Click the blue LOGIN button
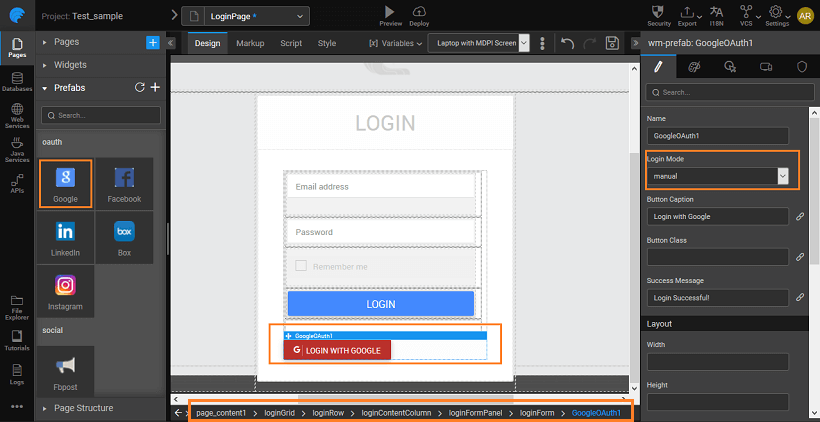The width and height of the screenshot is (820, 422). click(x=380, y=304)
